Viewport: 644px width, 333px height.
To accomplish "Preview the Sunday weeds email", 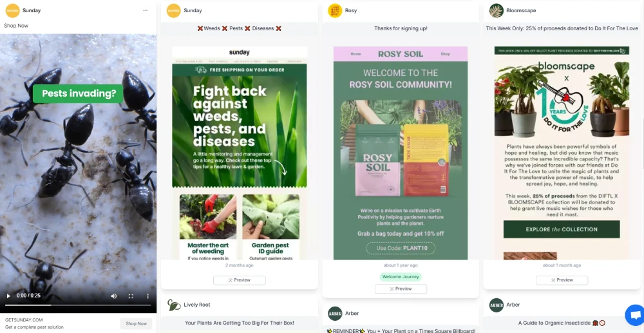I will (240, 280).
